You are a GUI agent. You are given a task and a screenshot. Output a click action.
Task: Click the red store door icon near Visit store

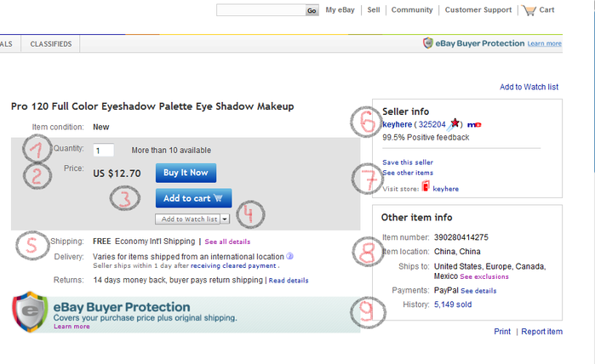pyautogui.click(x=426, y=186)
